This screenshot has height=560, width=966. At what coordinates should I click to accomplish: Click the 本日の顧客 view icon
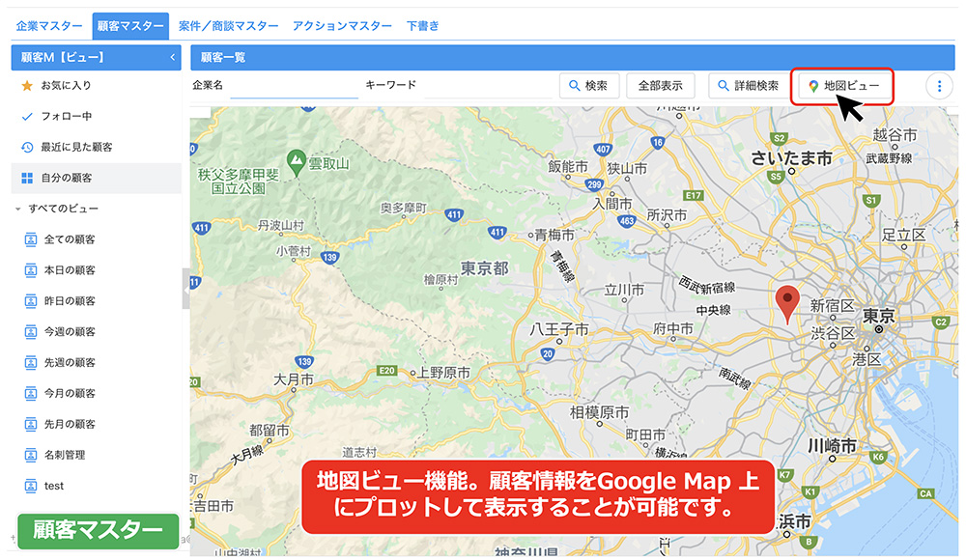30,270
